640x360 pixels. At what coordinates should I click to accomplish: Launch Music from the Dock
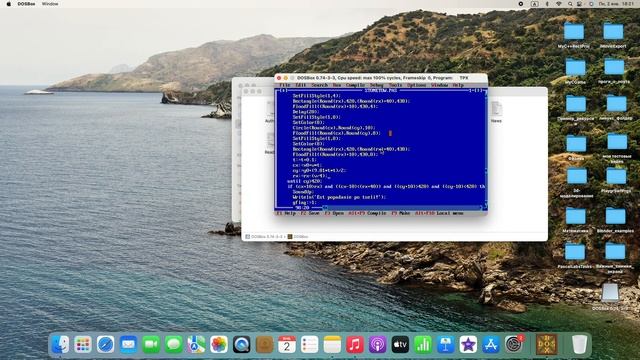pos(355,345)
